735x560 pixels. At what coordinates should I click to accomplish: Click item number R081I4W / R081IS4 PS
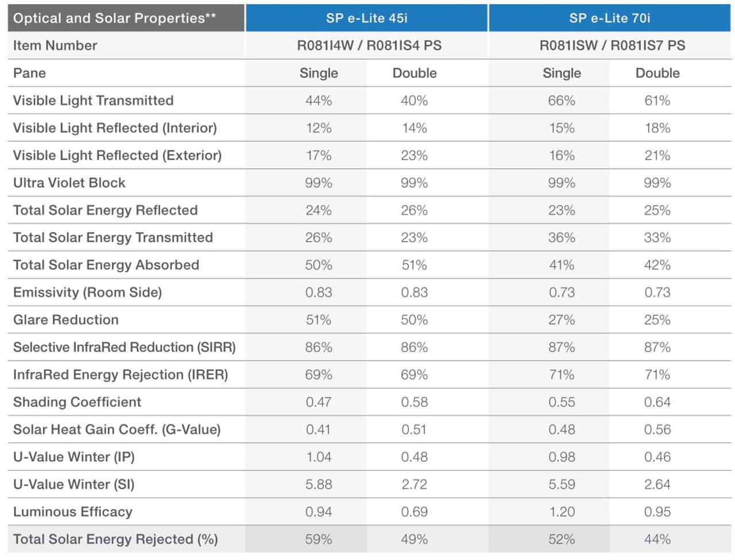pos(369,45)
